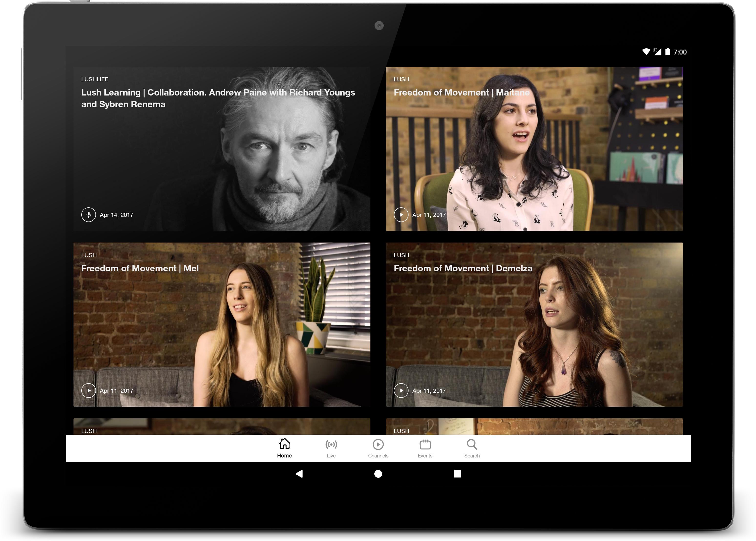Tap the microphone icon on Lush Learning card

point(89,214)
